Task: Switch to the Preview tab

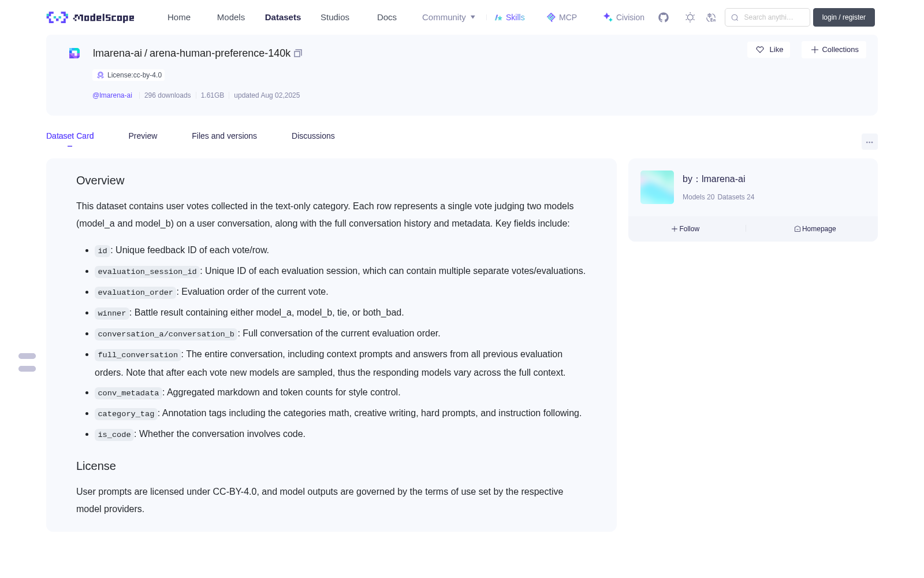Action: tap(143, 136)
